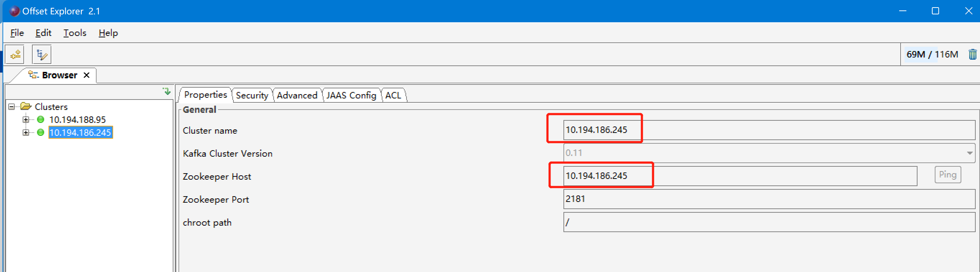Click the edit connection toolbar icon
The width and height of the screenshot is (980, 272).
coord(42,54)
